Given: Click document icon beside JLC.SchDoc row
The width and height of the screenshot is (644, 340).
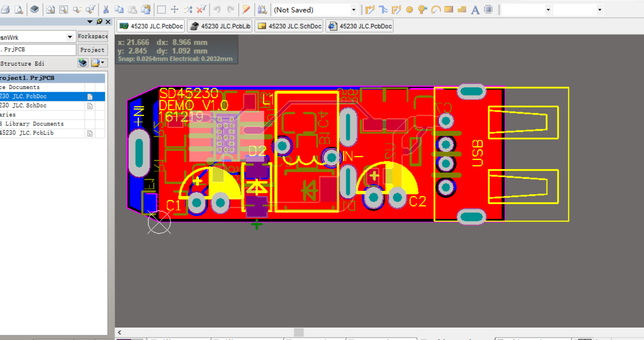Looking at the screenshot, I should pyautogui.click(x=90, y=106).
